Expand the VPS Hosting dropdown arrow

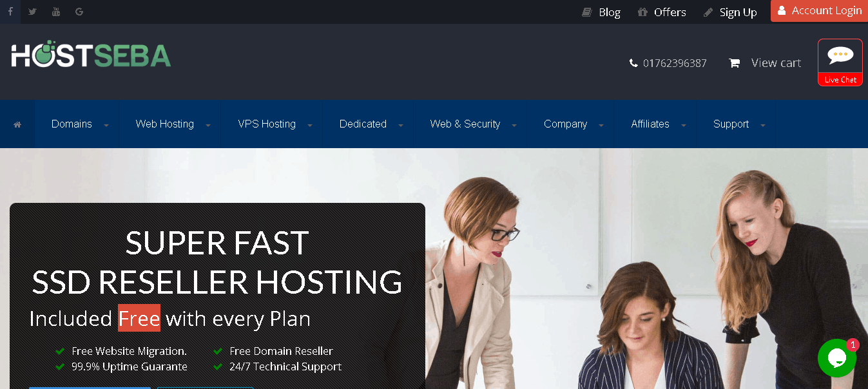(310, 126)
